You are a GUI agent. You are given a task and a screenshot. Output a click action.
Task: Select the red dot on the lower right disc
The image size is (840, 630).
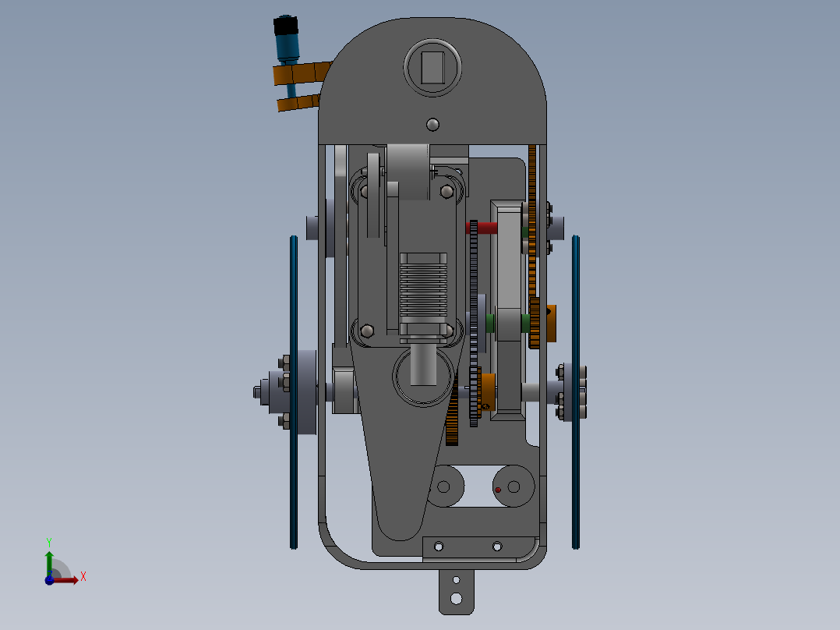click(x=498, y=490)
